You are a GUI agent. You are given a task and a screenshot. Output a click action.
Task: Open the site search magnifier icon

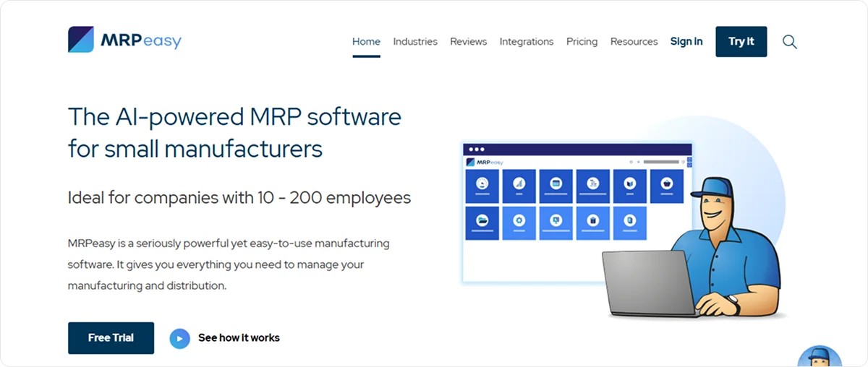tap(790, 42)
